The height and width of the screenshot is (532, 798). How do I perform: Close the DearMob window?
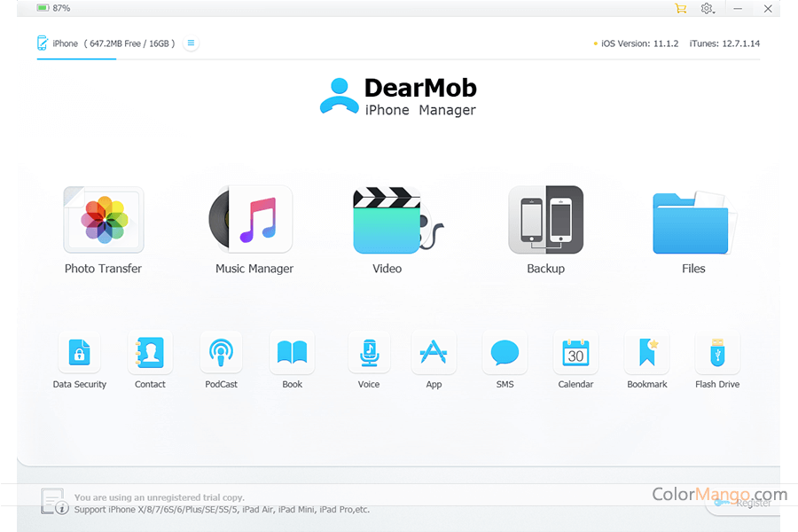tap(768, 9)
